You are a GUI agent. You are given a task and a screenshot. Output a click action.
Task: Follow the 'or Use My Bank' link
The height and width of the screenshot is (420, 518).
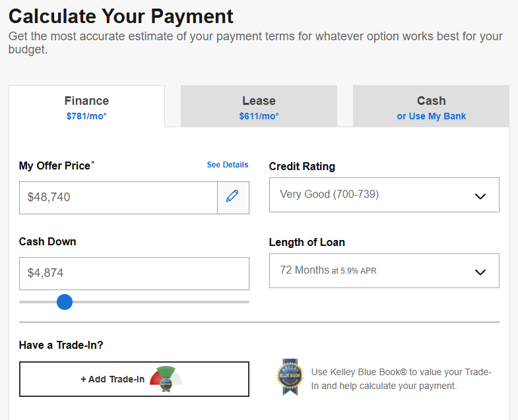(x=431, y=117)
